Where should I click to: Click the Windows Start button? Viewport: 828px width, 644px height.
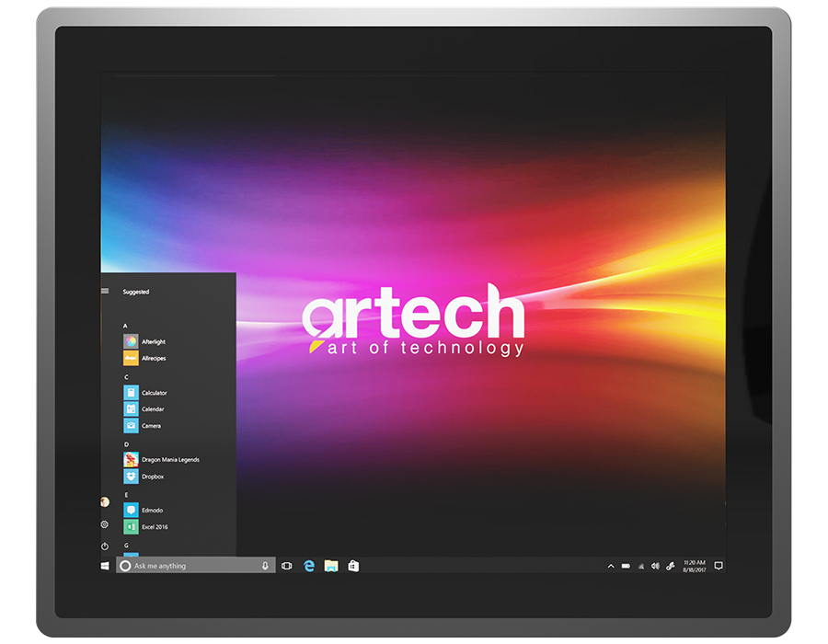tap(105, 566)
